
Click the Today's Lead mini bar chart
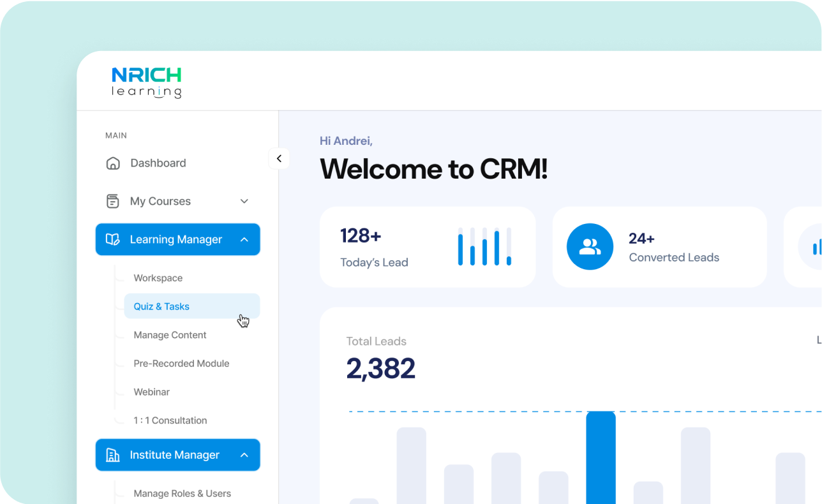pos(484,246)
